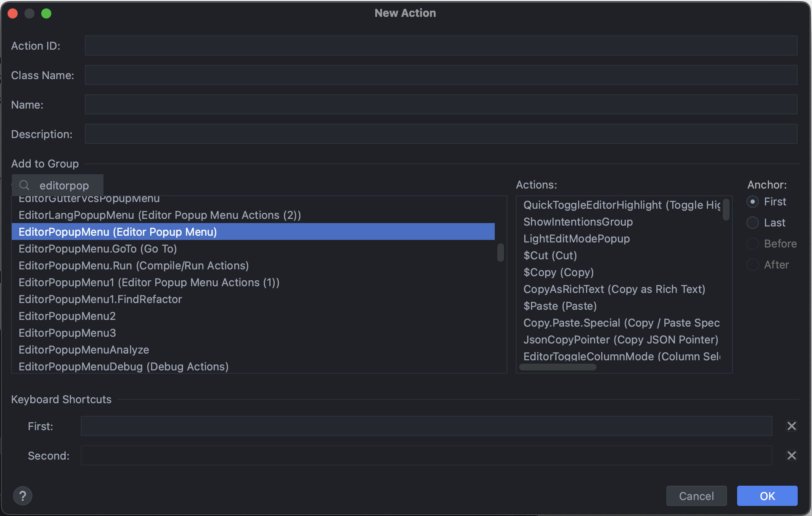The width and height of the screenshot is (812, 516).
Task: Click the search magnifier icon in groups filter
Action: click(24, 185)
